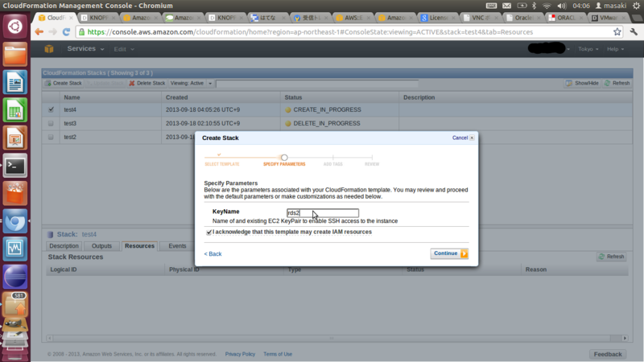Open the Terminal from the dock
This screenshot has height=362, width=644.
(x=15, y=166)
